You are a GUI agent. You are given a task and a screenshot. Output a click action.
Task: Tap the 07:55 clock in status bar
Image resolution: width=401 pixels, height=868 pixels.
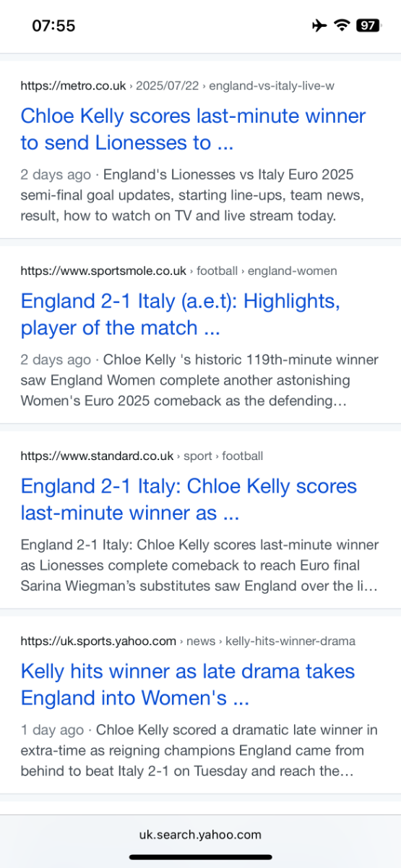pos(53,26)
